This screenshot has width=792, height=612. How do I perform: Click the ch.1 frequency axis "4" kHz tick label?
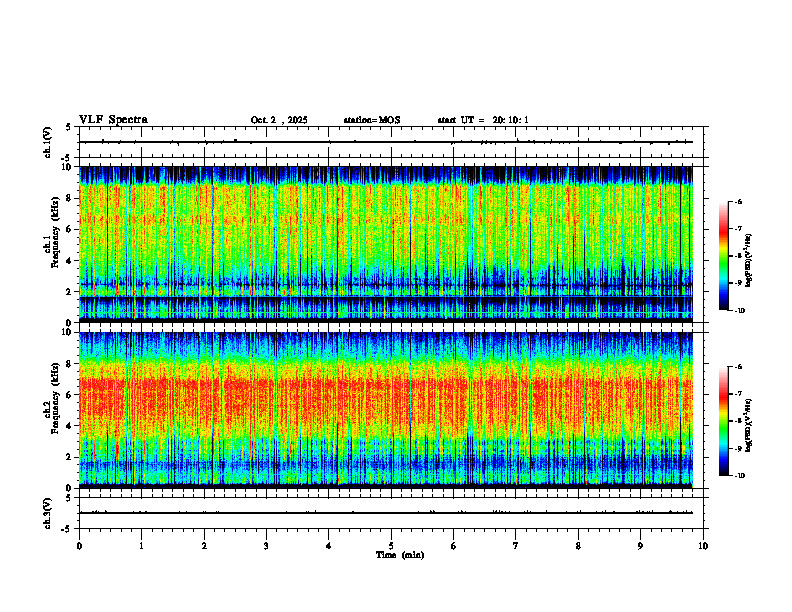pos(70,261)
